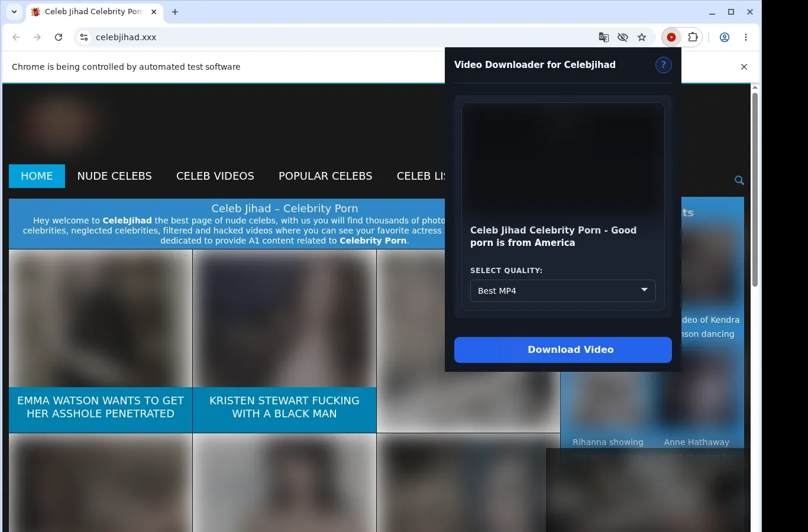
Task: Close the Celeb Jihad tab
Action: click(154, 12)
